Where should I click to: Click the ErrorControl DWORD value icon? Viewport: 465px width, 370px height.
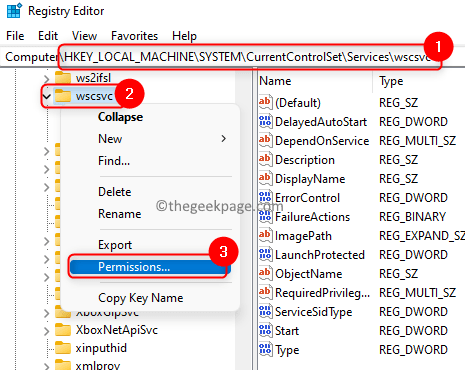pyautogui.click(x=265, y=197)
